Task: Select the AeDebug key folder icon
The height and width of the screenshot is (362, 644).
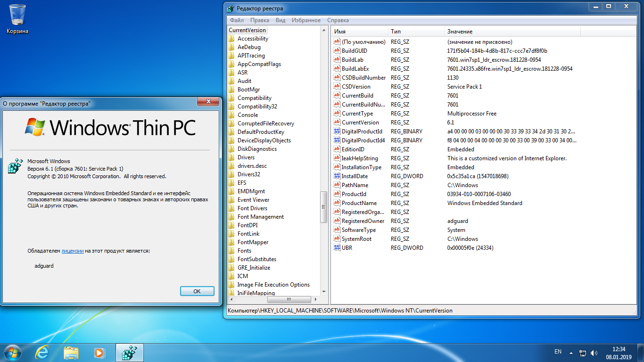Action: coord(231,47)
